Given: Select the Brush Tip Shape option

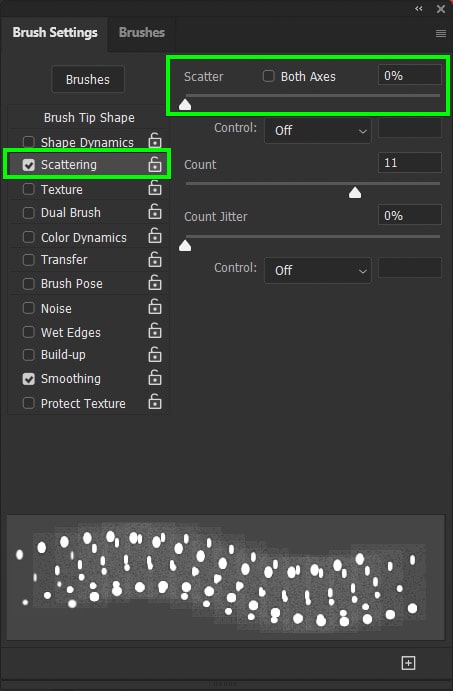Looking at the screenshot, I should point(89,118).
